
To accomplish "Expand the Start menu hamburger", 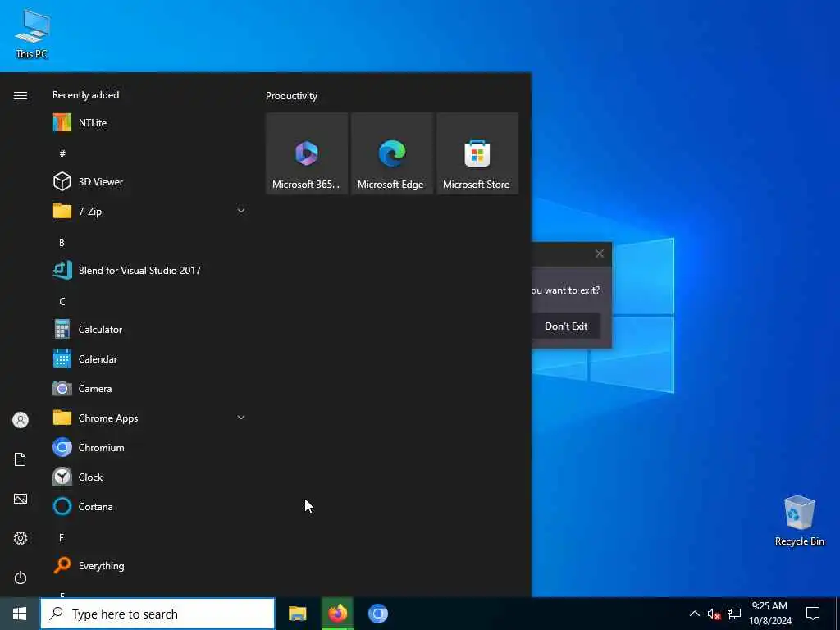I will pos(21,95).
